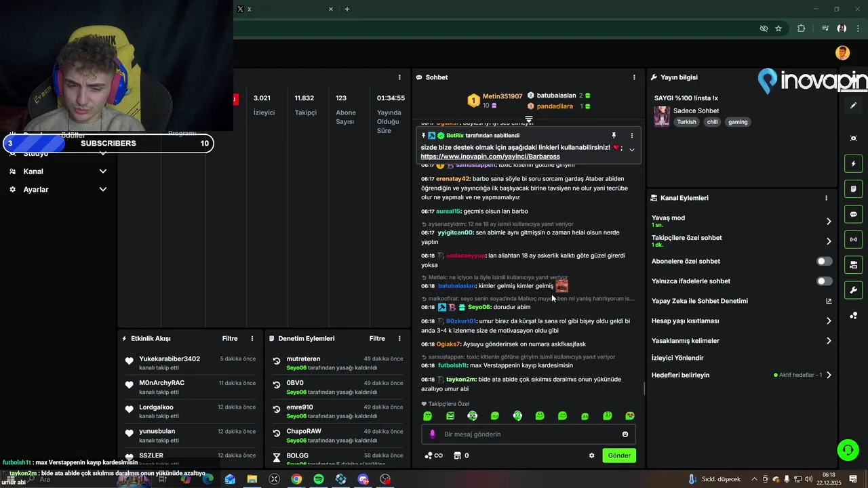Open Etkinlik Akışı three-dot menu
The width and height of the screenshot is (868, 488).
coord(252,338)
